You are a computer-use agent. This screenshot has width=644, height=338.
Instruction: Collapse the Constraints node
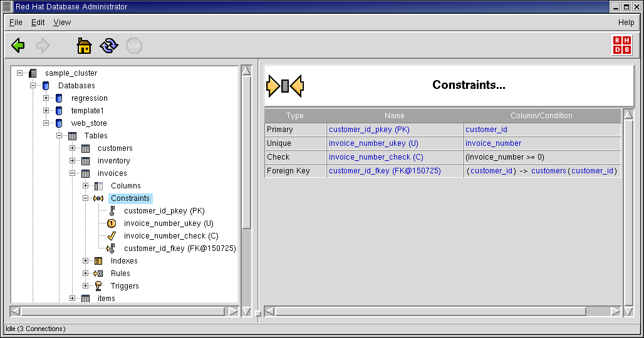coord(85,198)
